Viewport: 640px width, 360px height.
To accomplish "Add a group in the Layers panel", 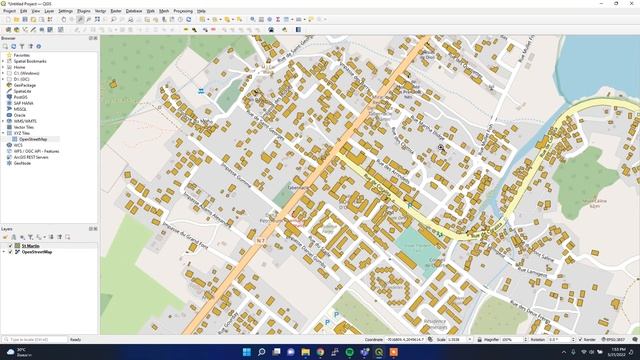I will pos(13,237).
